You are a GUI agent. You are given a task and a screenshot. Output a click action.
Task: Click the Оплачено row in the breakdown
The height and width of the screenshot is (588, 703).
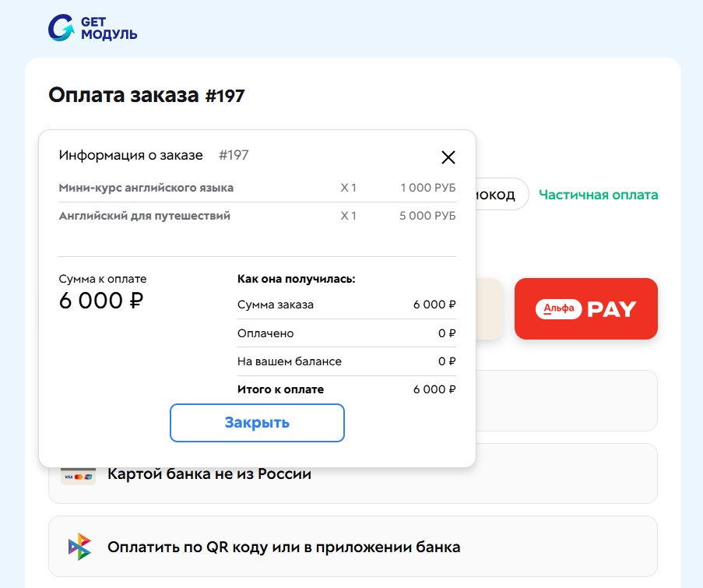(346, 333)
